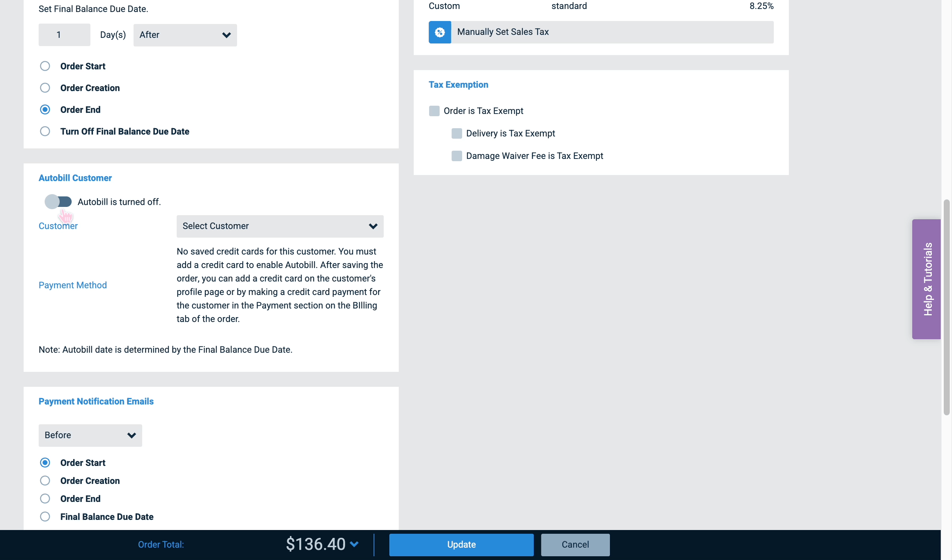The image size is (952, 560).
Task: Click the Customer label
Action: coord(58,226)
